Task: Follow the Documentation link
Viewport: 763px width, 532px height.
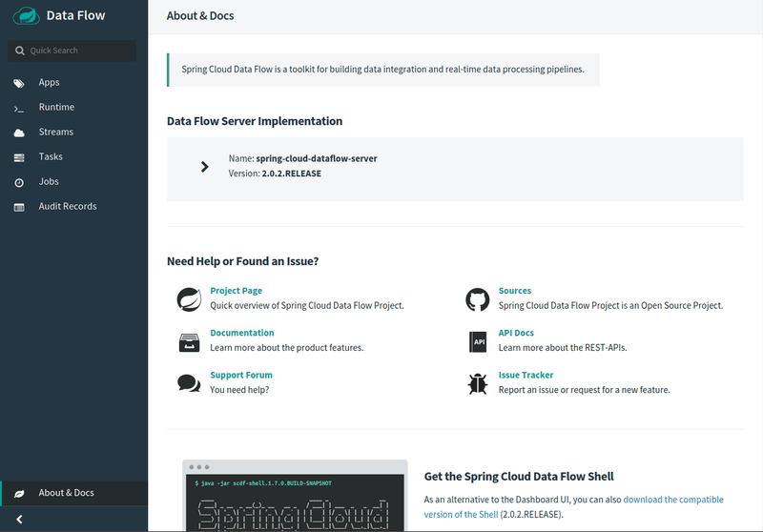Action: coord(242,333)
